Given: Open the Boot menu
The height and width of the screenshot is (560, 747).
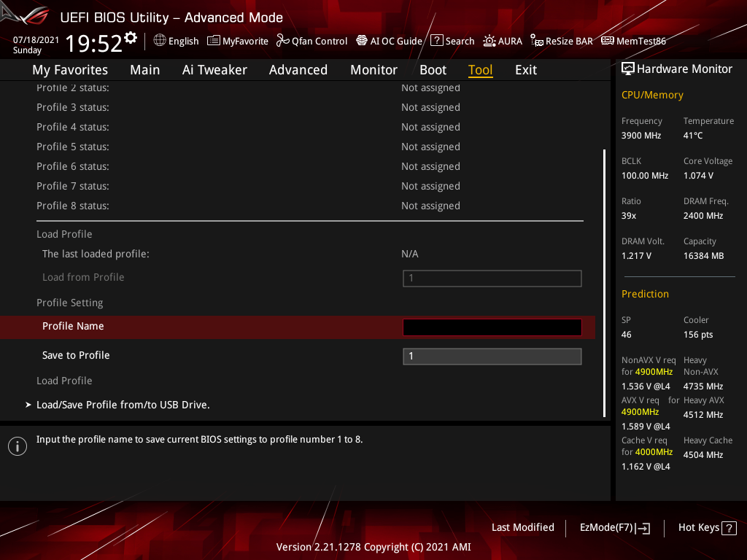Looking at the screenshot, I should pos(433,69).
